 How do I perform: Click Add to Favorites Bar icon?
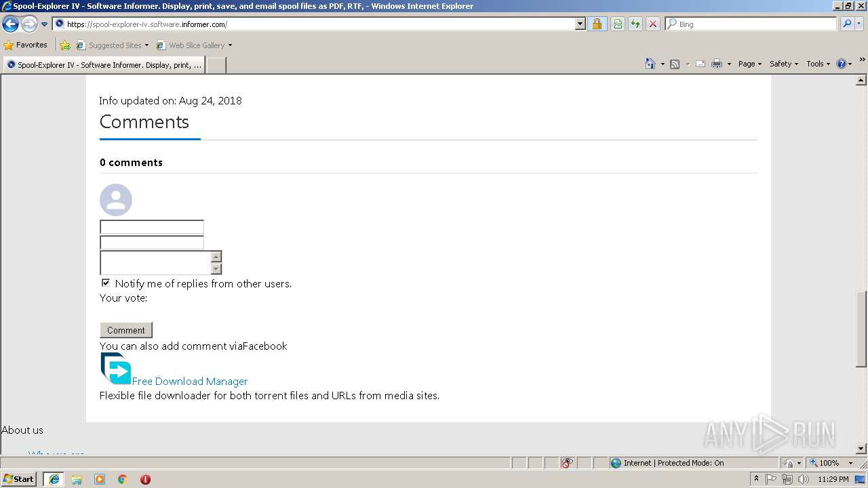click(65, 45)
